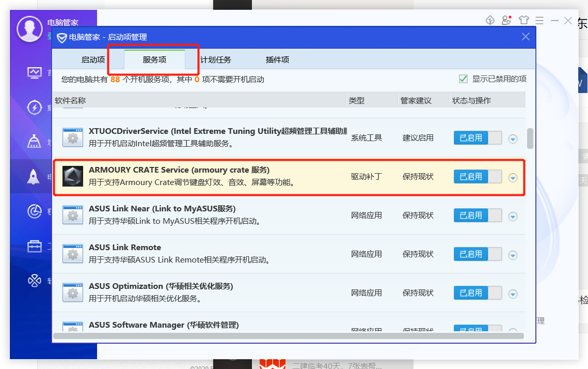
Task: Click the shield logo in dialog title
Action: coord(62,38)
